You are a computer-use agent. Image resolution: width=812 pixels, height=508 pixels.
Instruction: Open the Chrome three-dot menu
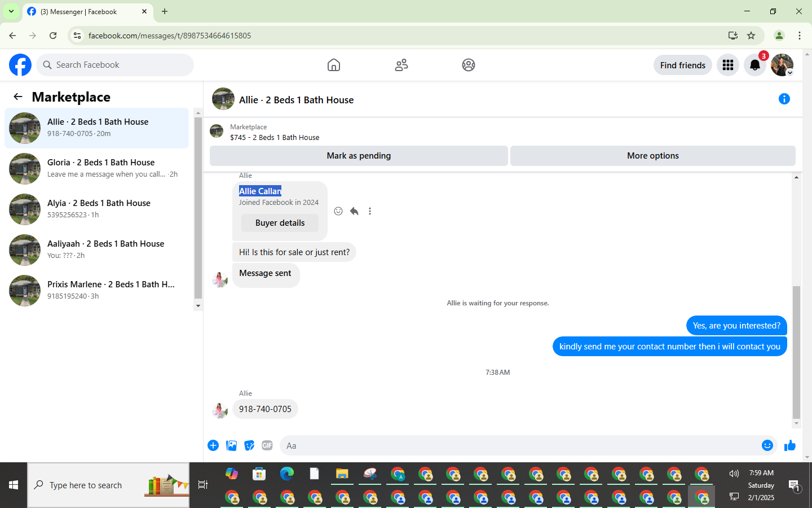(800, 36)
